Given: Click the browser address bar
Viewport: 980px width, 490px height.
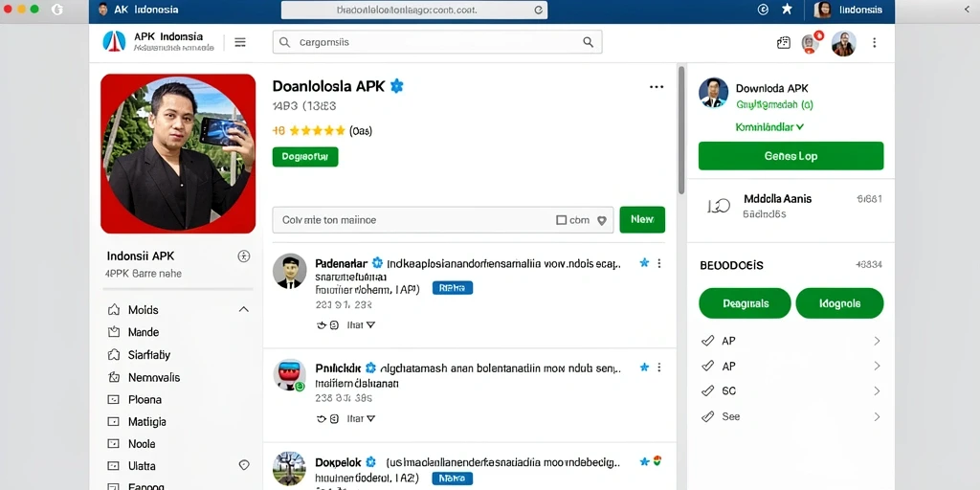Looking at the screenshot, I should [x=414, y=10].
